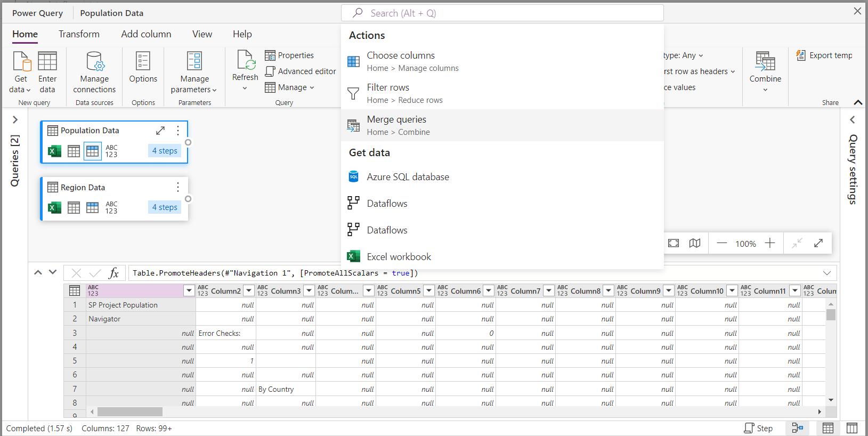Open query Properties
This screenshot has width=868, height=436.
point(289,55)
